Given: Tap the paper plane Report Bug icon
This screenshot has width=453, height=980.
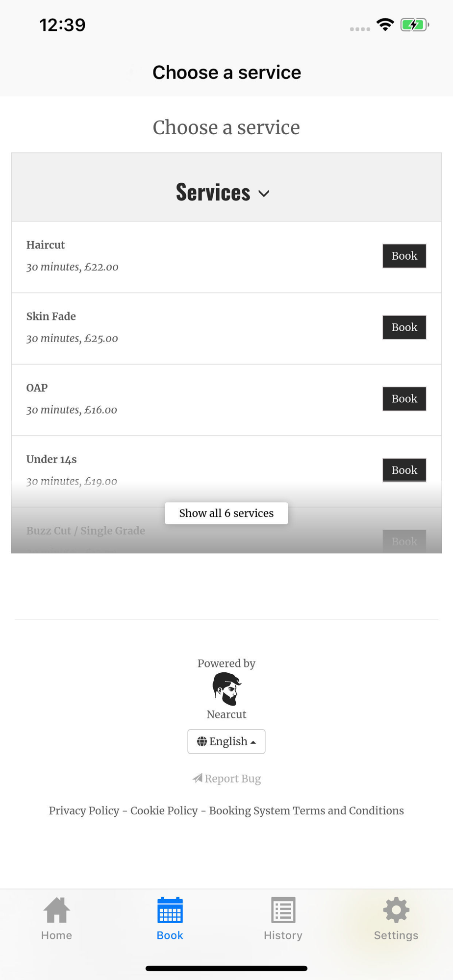Looking at the screenshot, I should (198, 778).
